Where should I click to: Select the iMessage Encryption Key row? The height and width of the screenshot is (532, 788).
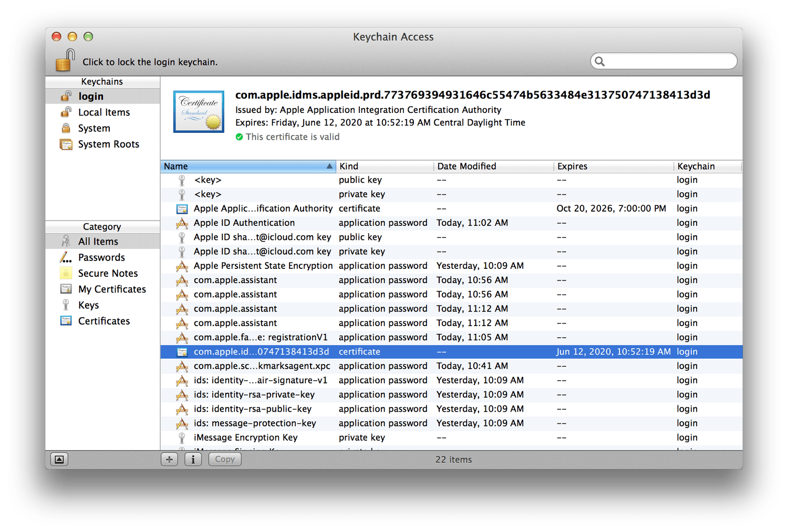245,437
